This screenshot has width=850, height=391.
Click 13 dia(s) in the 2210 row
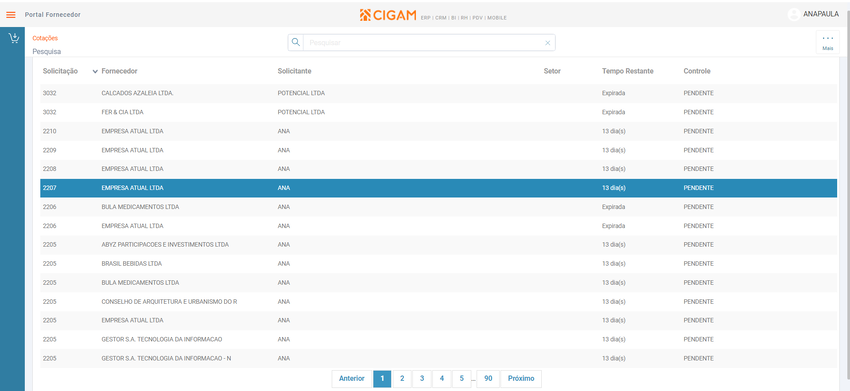click(x=614, y=131)
